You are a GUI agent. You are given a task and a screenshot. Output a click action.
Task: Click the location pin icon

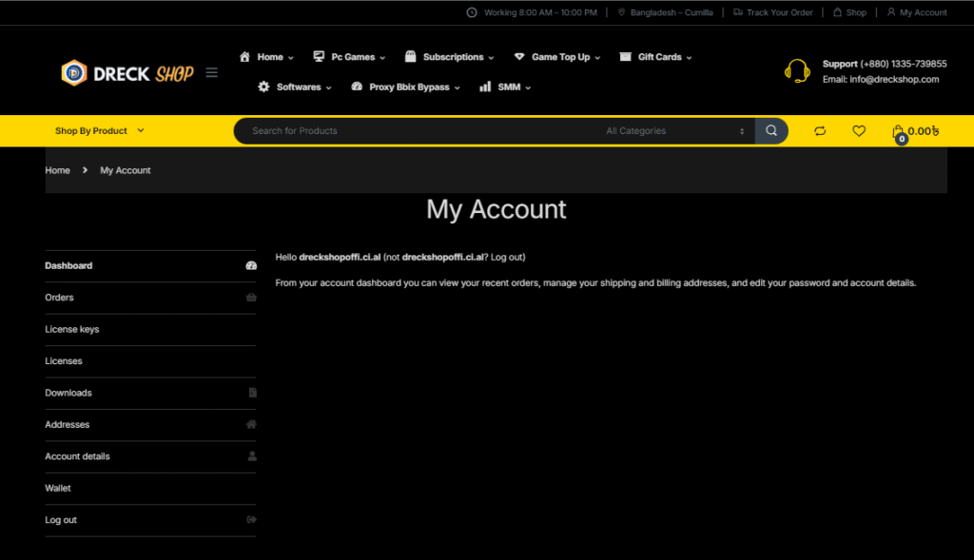[x=621, y=12]
